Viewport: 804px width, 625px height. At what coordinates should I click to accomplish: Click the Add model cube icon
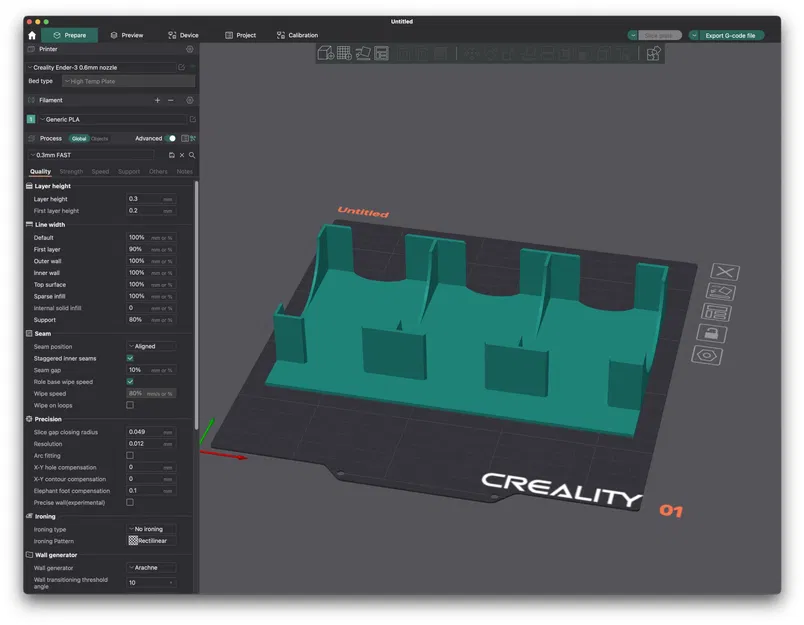[326, 53]
